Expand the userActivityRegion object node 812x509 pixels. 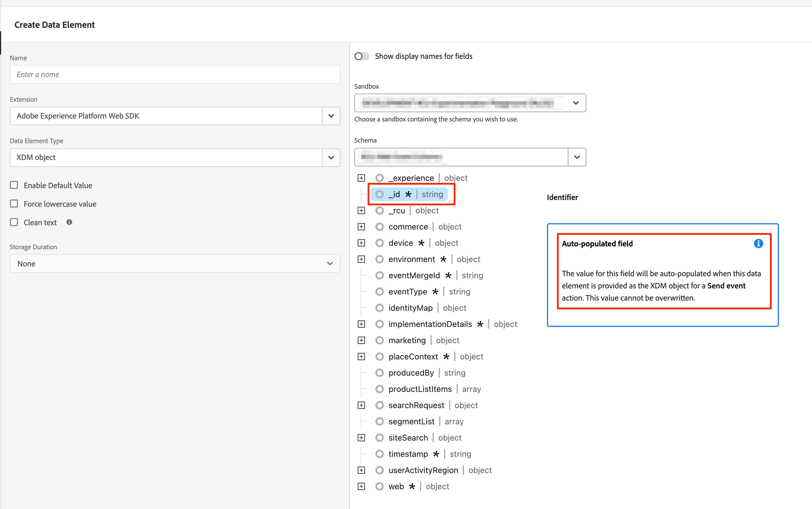tap(361, 470)
